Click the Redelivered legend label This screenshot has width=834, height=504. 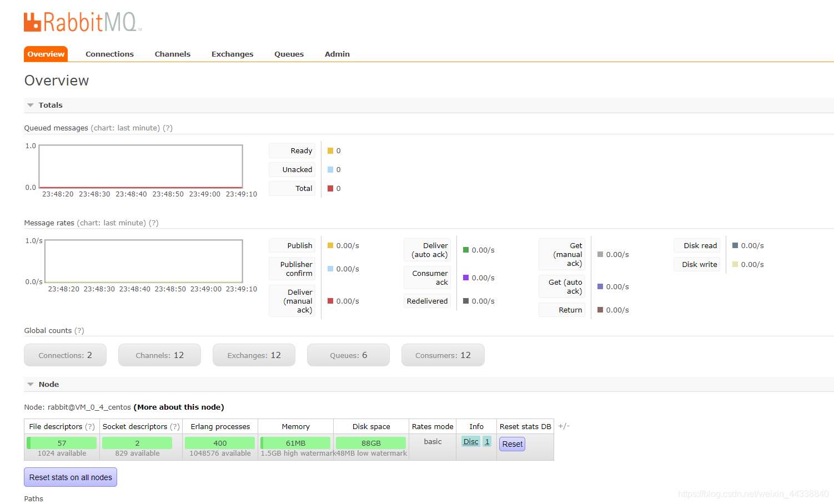click(427, 301)
